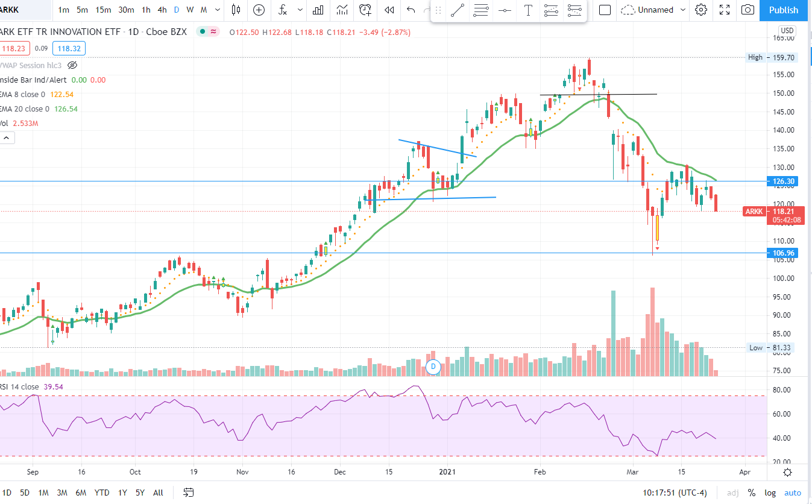Image resolution: width=812 pixels, height=504 pixels.
Task: Switch to the 15m interval
Action: click(x=104, y=10)
